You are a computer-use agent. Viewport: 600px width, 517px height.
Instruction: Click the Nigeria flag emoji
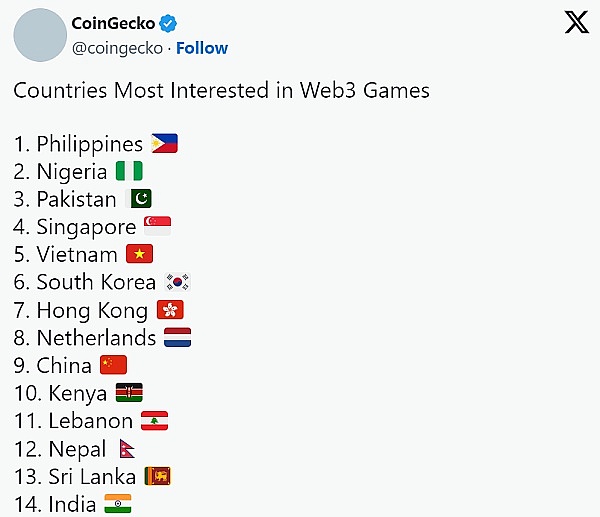pyautogui.click(x=129, y=171)
